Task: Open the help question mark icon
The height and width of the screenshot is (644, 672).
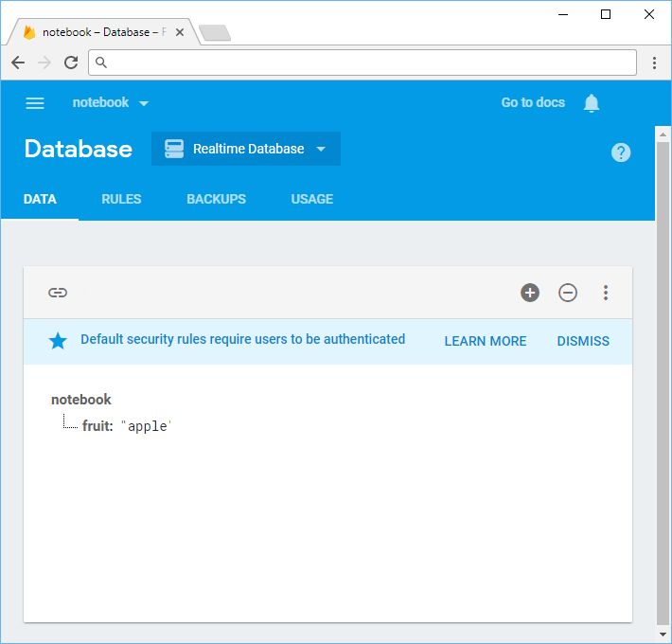Action: pos(621,152)
